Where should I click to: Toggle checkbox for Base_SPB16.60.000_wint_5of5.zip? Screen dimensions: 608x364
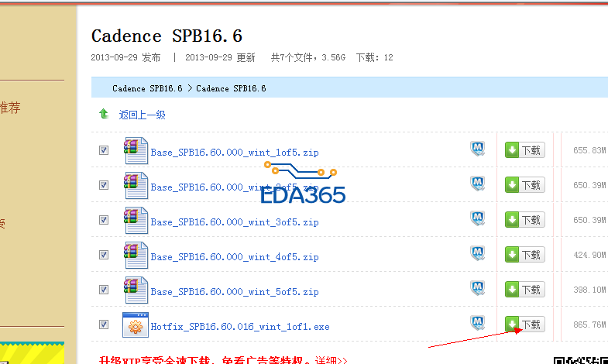[104, 290]
